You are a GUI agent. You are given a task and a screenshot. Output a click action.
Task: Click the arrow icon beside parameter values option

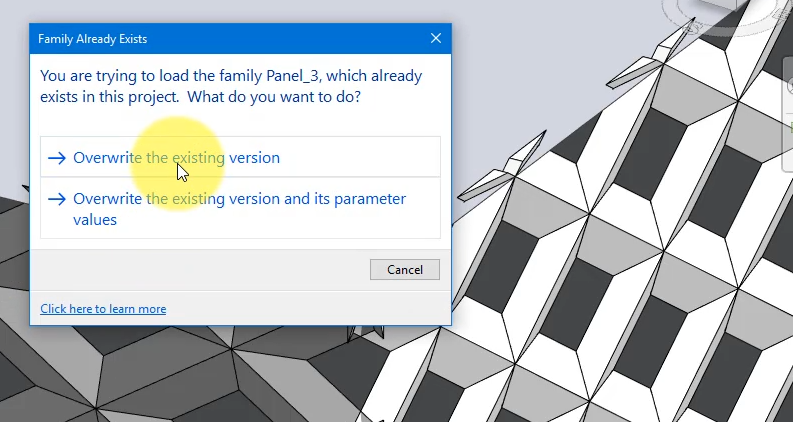(x=57, y=199)
